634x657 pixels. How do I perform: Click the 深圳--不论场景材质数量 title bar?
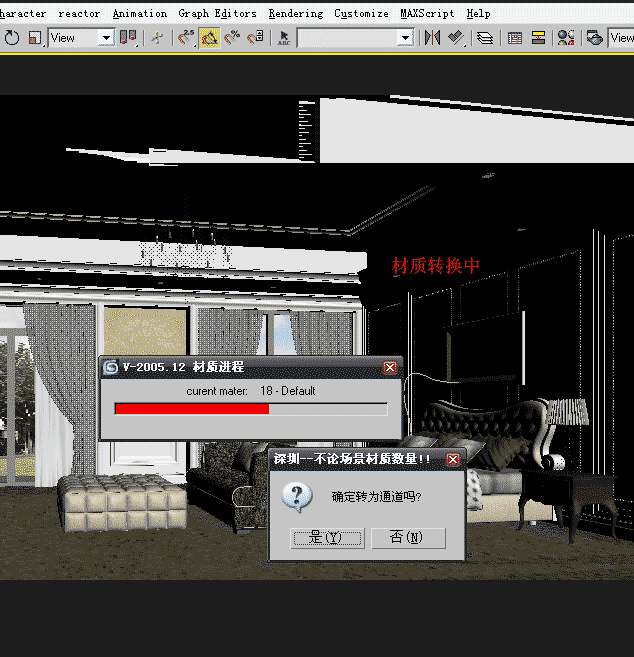click(367, 459)
